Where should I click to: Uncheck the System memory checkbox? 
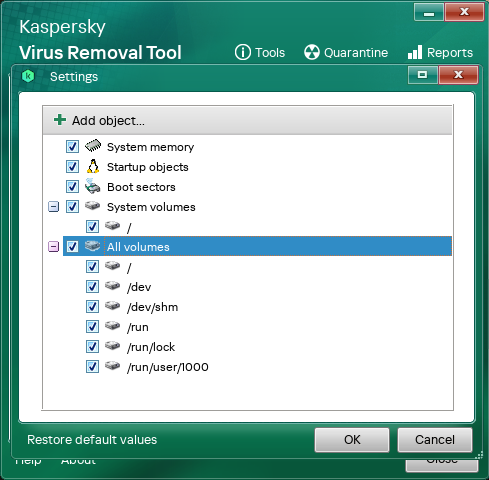72,146
